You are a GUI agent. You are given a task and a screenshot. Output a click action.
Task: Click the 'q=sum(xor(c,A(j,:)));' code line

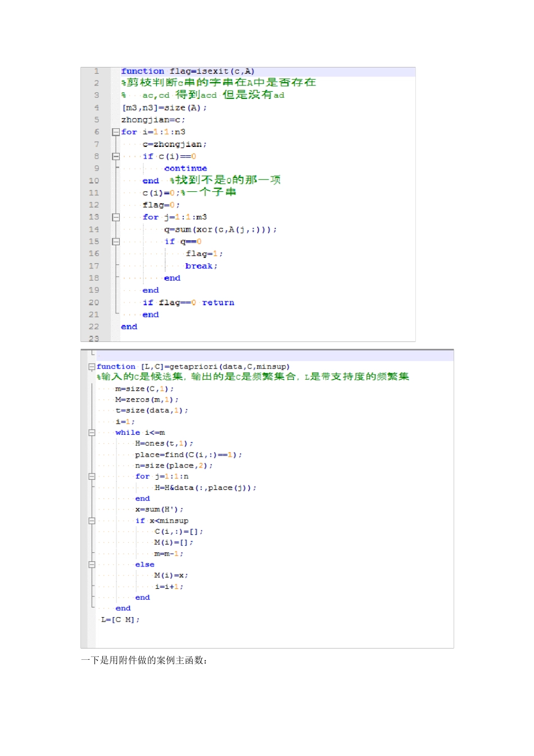pos(220,229)
